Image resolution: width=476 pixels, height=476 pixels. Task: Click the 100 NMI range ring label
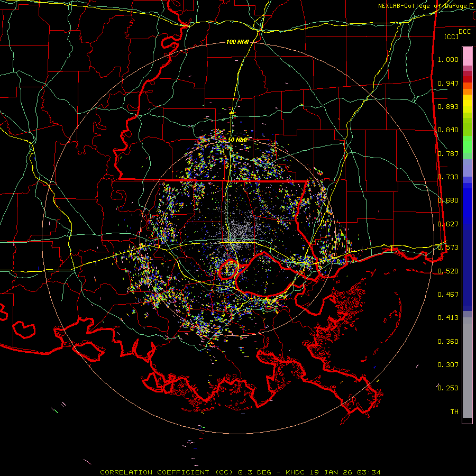click(237, 42)
